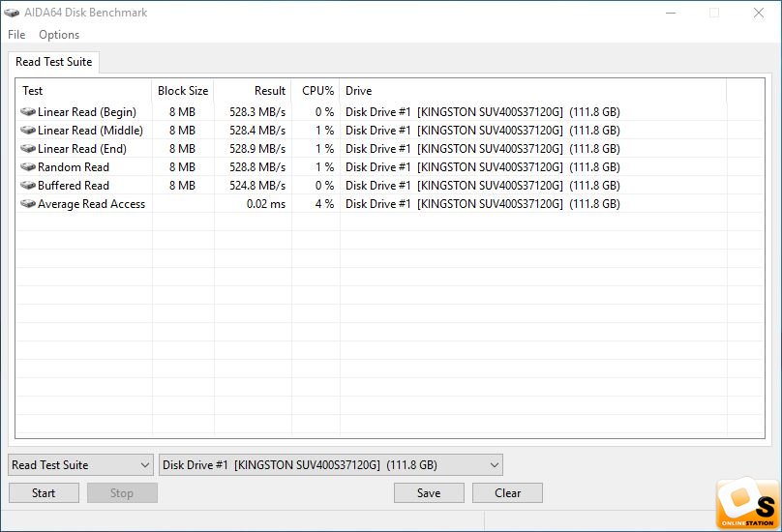Viewport: 782px width, 532px height.
Task: Select the Buffered Read row label
Action: coord(74,186)
